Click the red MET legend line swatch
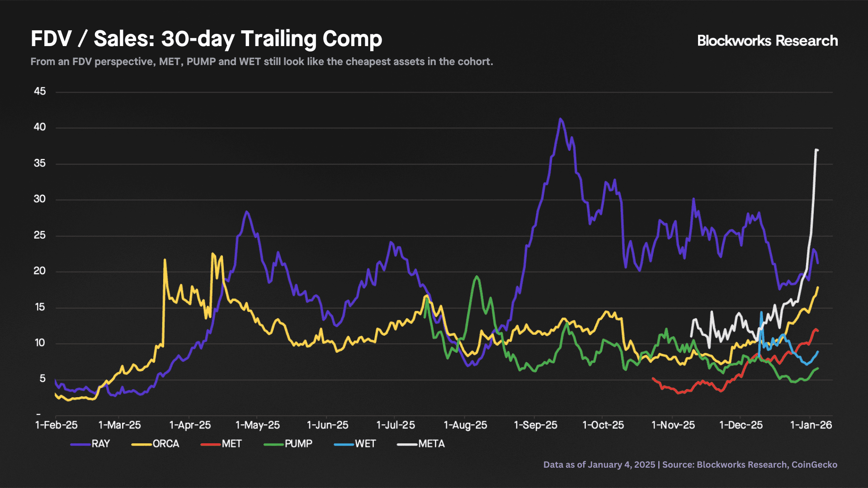Image resolution: width=868 pixels, height=488 pixels. tap(210, 444)
